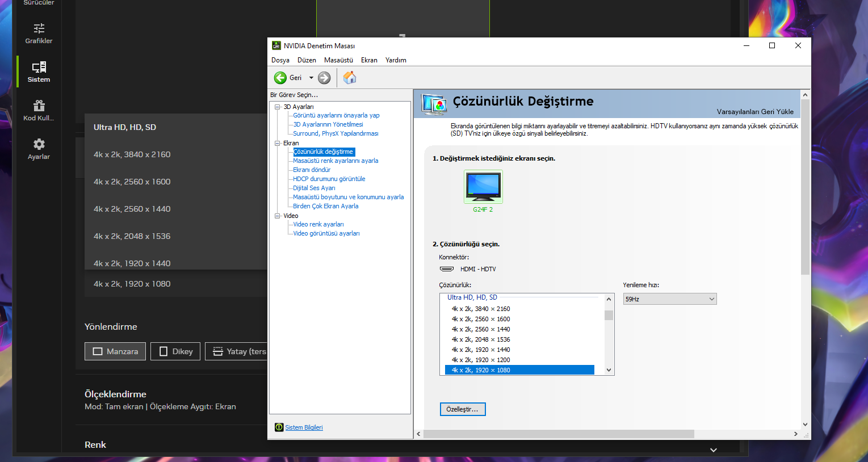Screen dimensions: 868x462
Task: Select 1920 × 1080 in Control Panel list
Action: click(519, 370)
